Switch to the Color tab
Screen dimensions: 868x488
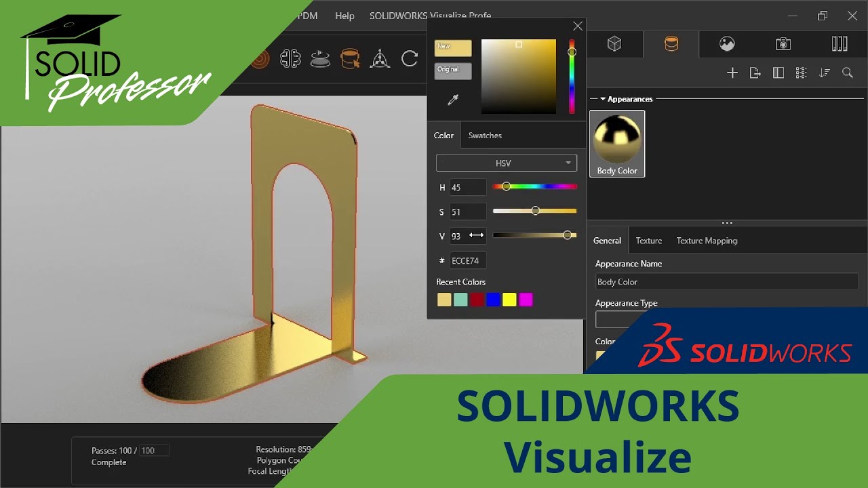[x=443, y=136]
